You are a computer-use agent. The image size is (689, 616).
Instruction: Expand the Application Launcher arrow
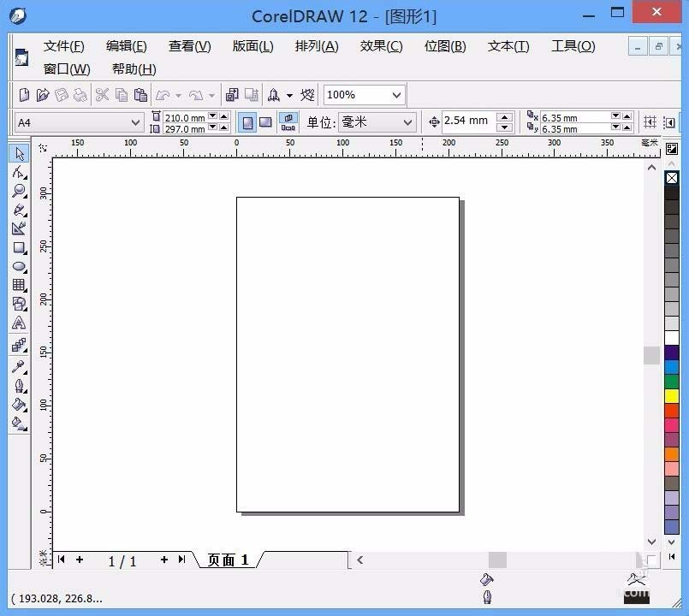tap(289, 95)
